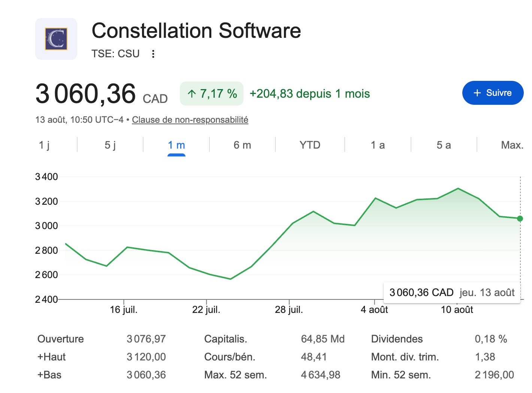Click the green endpoint dot on chart
532x393 pixels.
(x=520, y=219)
